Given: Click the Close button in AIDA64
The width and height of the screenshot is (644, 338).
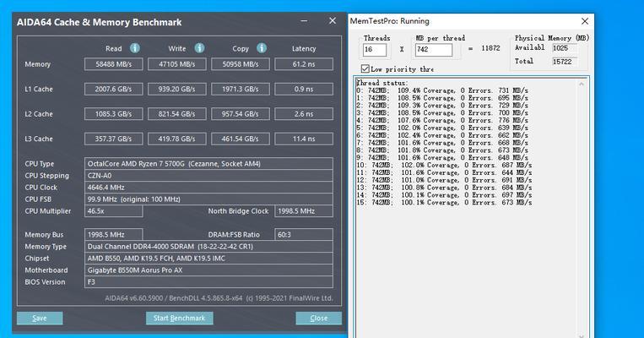Looking at the screenshot, I should click(x=319, y=318).
